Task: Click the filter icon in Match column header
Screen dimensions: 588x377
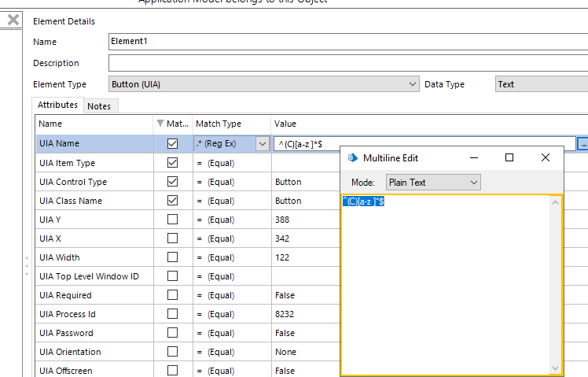Action: 162,124
